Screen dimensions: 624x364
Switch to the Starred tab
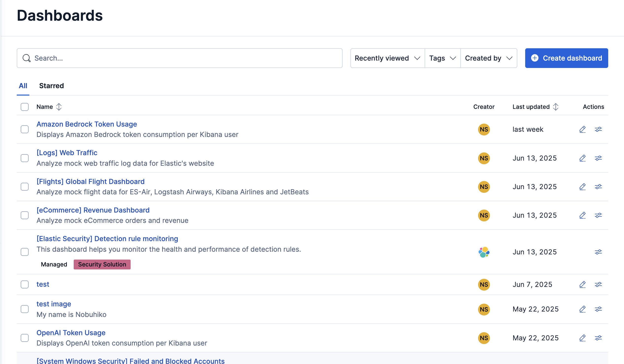coord(52,86)
